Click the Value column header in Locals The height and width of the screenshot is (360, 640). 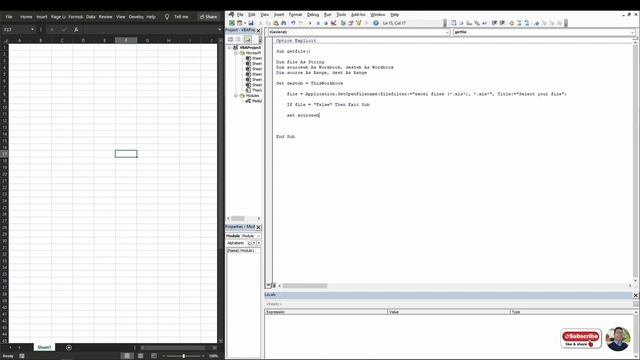[449, 312]
